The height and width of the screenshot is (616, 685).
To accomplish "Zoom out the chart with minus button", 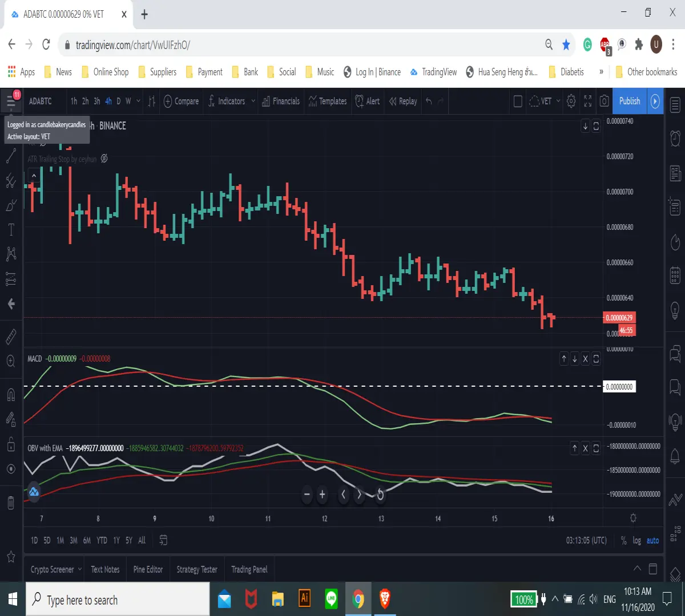I will [x=307, y=495].
